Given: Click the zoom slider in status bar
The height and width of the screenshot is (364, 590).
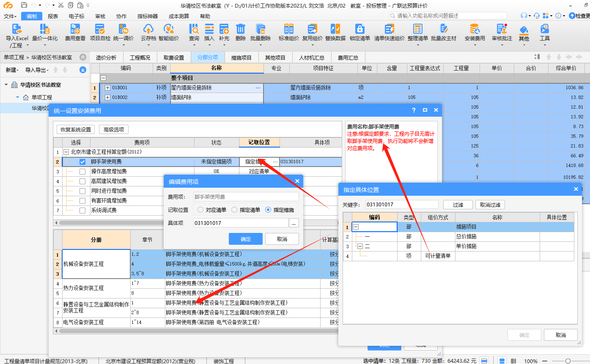Looking at the screenshot, I should click(x=568, y=361).
